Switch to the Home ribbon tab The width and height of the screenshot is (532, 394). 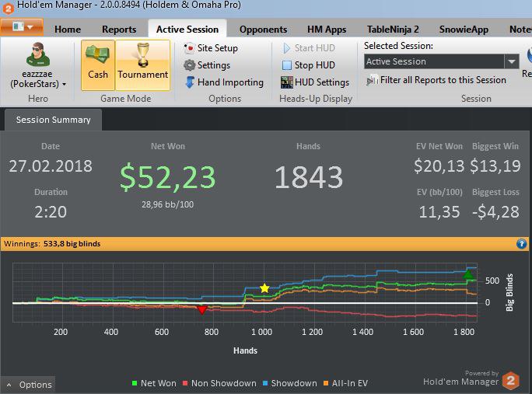point(68,30)
